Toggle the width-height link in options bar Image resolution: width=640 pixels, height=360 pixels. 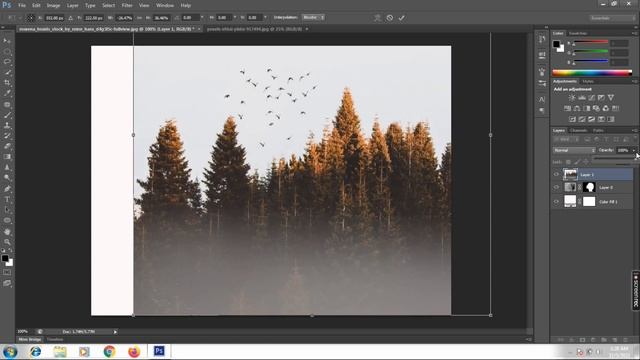point(140,18)
